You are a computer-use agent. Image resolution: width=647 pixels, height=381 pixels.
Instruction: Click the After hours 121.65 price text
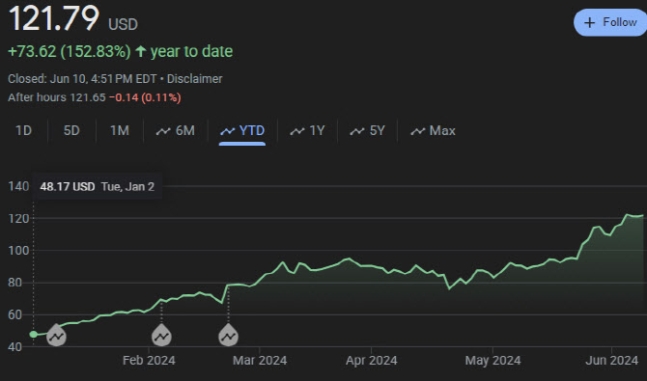[57, 97]
